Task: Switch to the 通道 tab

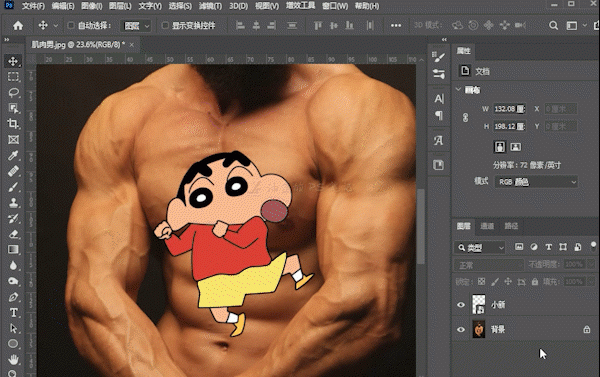Action: (487, 226)
